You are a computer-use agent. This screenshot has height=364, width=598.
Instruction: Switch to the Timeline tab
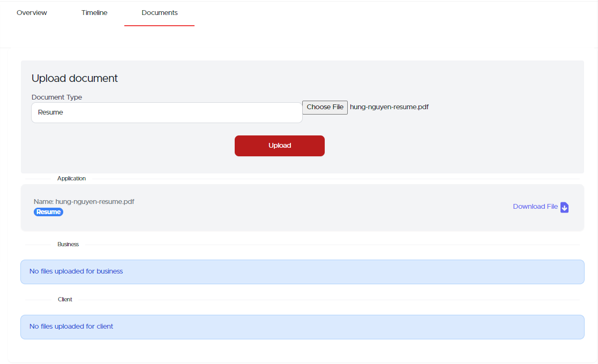click(94, 12)
